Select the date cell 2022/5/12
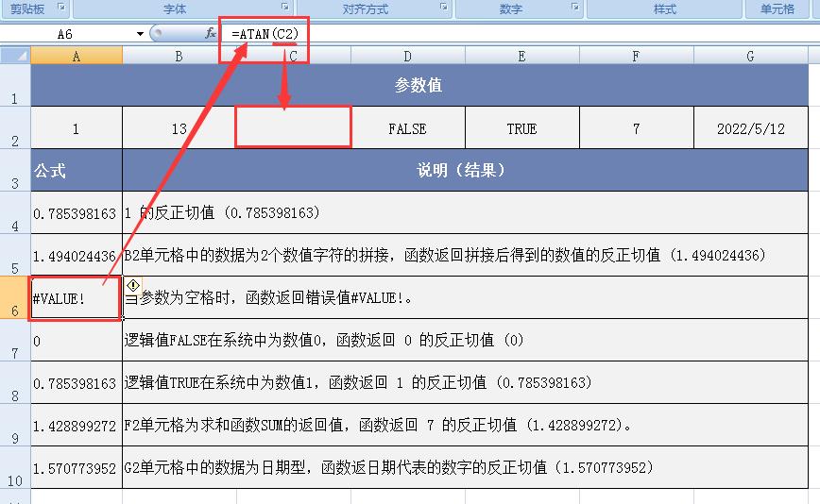Viewport: 820px width, 504px height. pos(751,128)
